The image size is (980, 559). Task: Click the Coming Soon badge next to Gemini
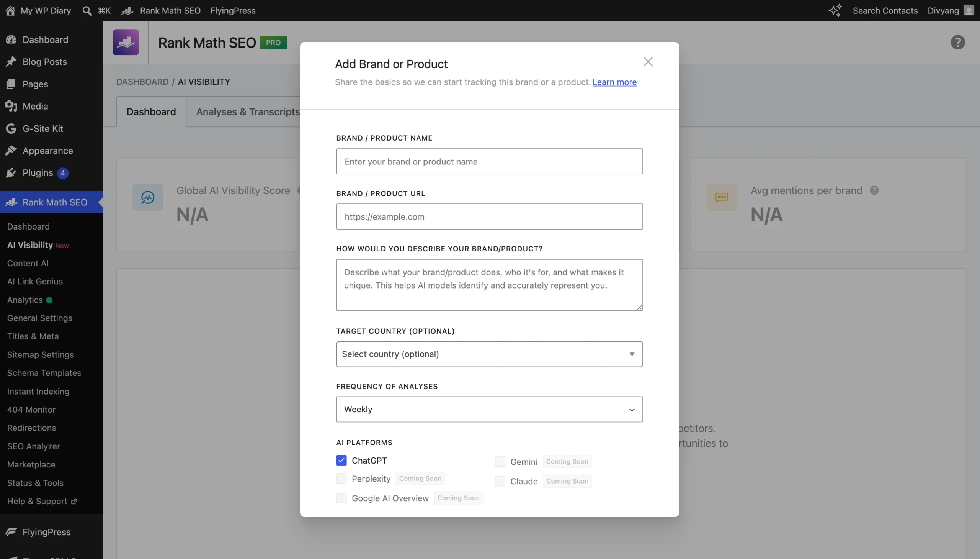[567, 461]
